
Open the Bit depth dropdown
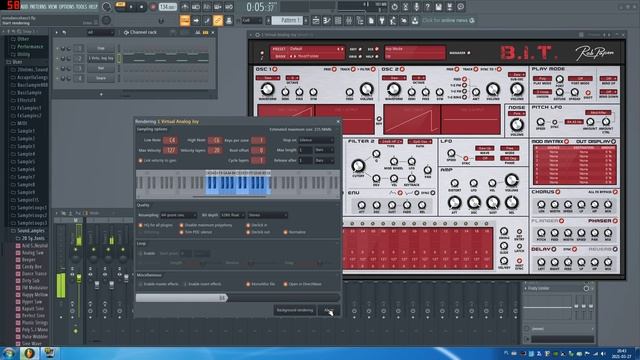point(232,215)
